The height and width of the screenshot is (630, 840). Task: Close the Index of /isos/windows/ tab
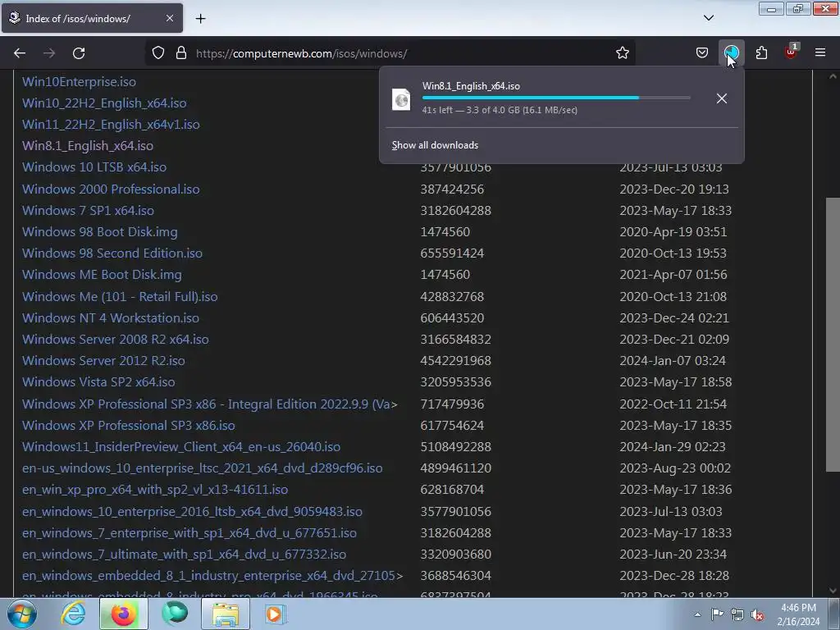(x=169, y=18)
